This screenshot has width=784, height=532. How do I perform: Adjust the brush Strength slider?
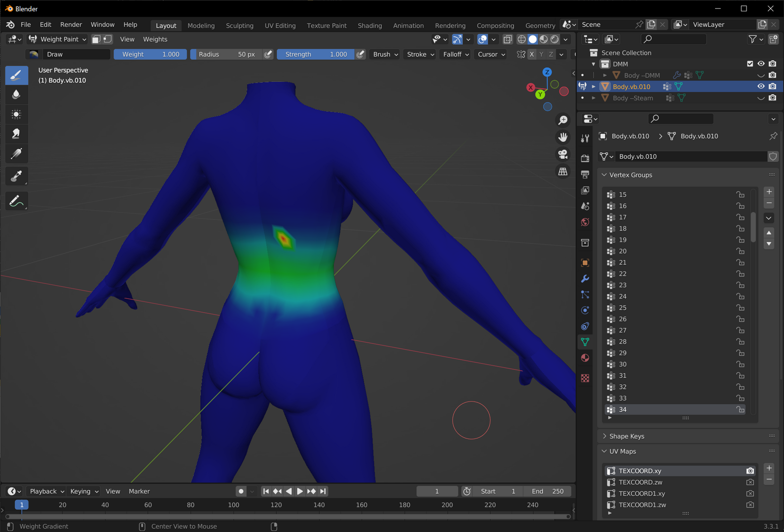click(315, 54)
